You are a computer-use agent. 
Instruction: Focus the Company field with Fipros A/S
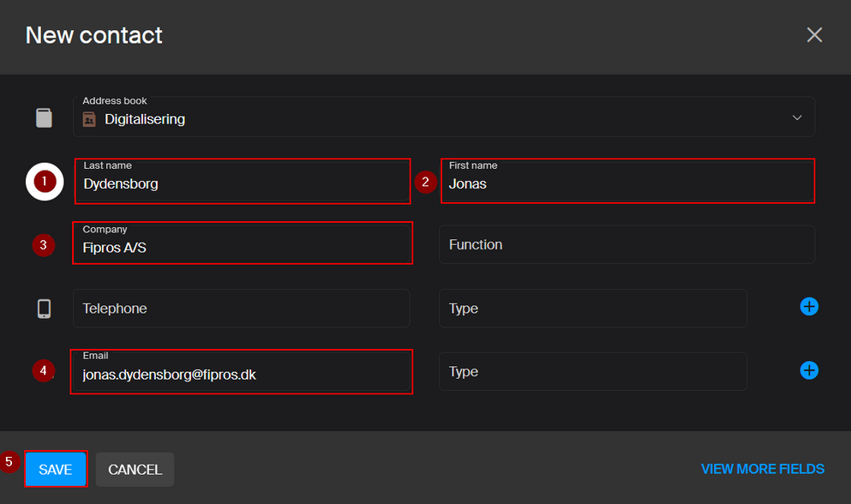pos(242,246)
